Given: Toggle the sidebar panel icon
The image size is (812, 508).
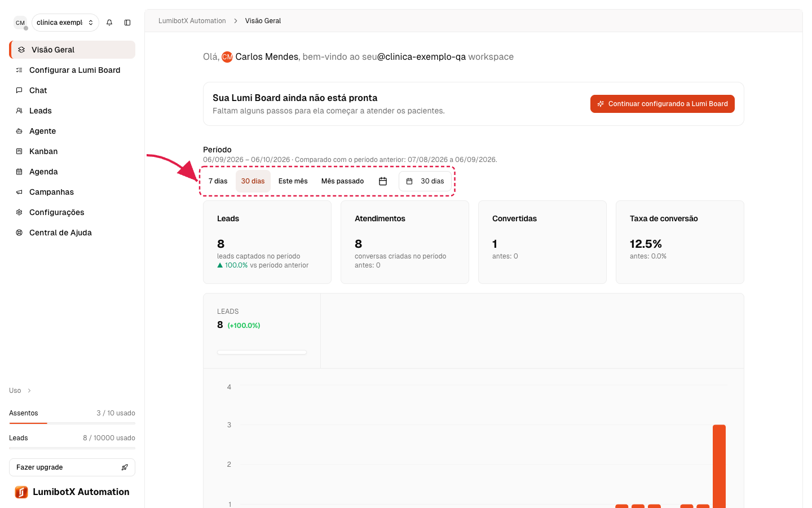Looking at the screenshot, I should coord(127,23).
